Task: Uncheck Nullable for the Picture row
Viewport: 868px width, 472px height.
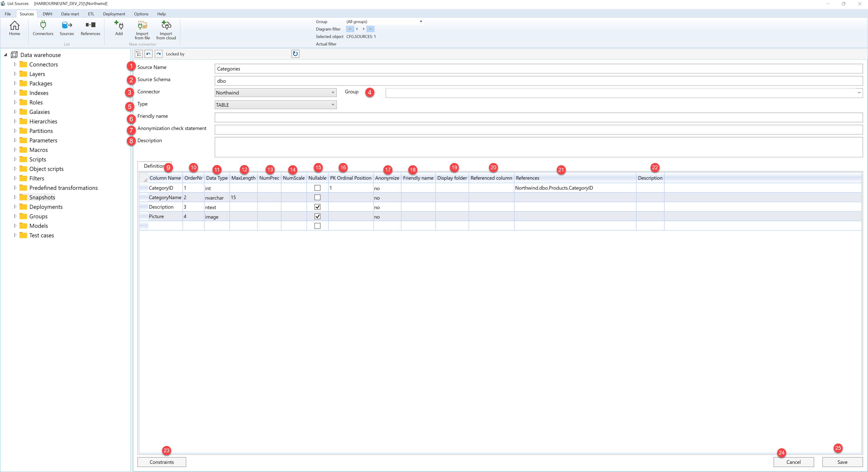Action: tap(317, 216)
